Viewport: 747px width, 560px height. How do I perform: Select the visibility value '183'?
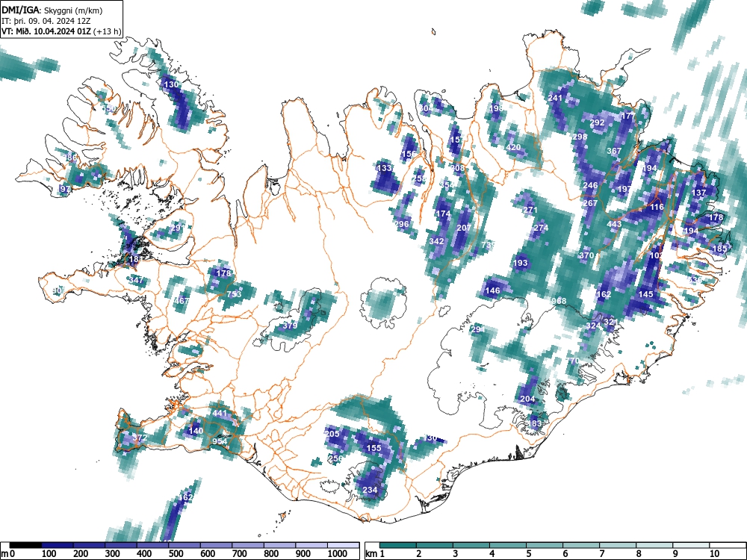[535, 423]
